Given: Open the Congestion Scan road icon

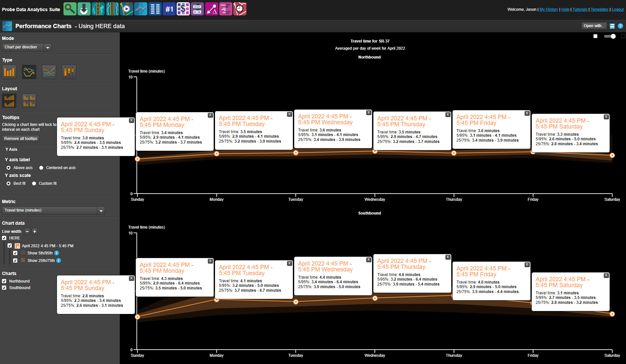Looking at the screenshot, I should tap(98, 9).
